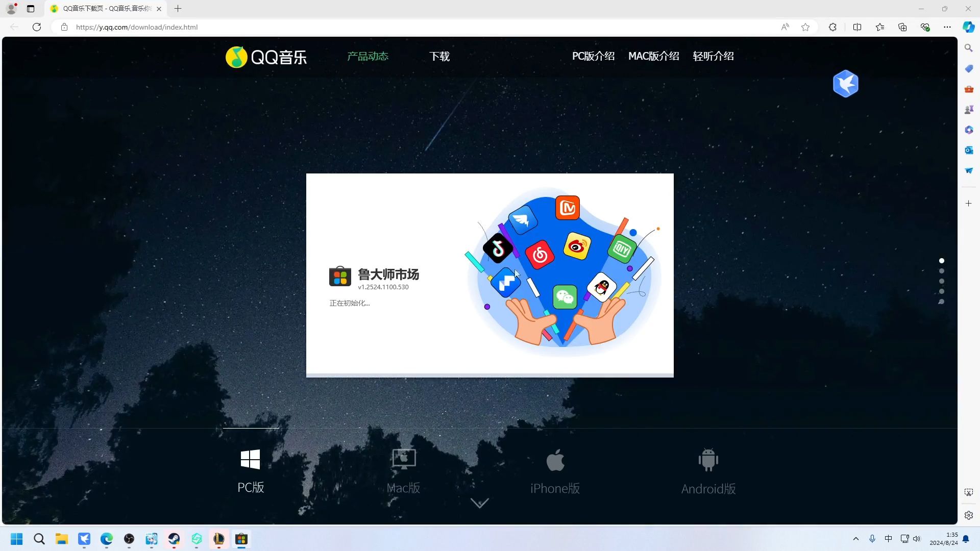Open Edge settings and more menu
Screen dimensions: 980x551
pyautogui.click(x=947, y=27)
